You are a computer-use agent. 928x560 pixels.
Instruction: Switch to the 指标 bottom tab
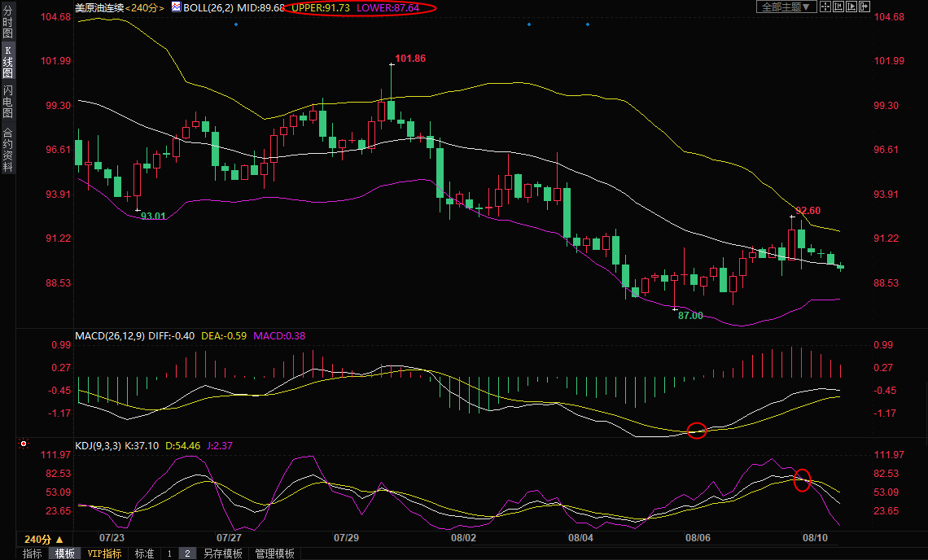coord(33,553)
